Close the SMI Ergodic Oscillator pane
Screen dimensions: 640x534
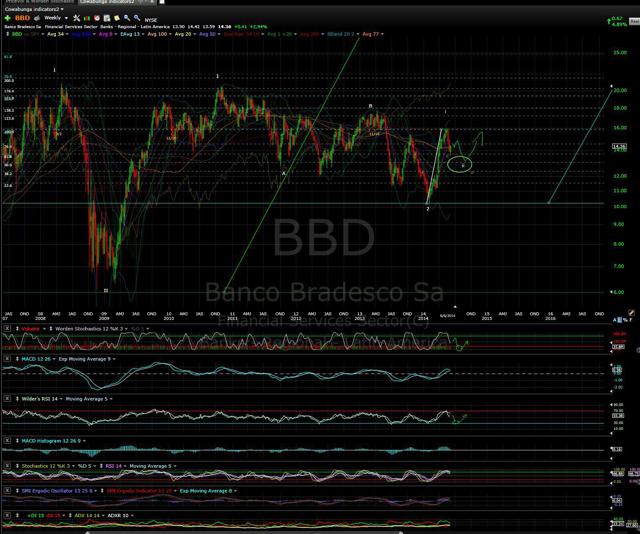7,491
